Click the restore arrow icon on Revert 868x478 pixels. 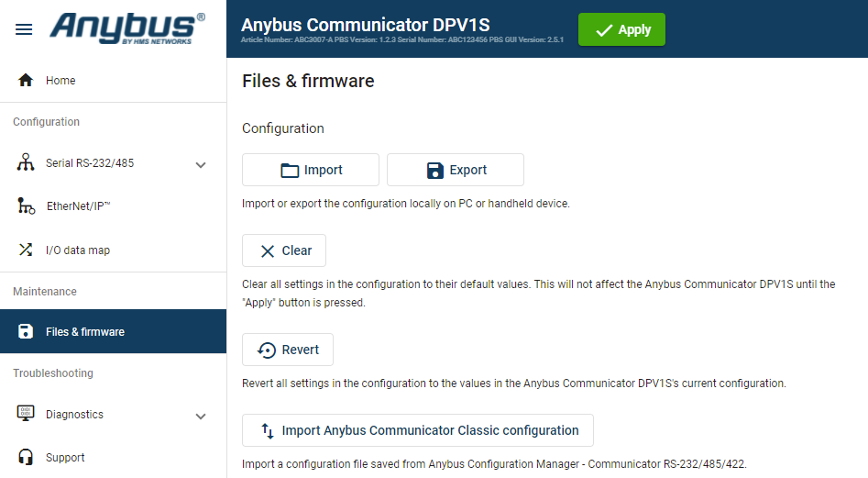267,350
